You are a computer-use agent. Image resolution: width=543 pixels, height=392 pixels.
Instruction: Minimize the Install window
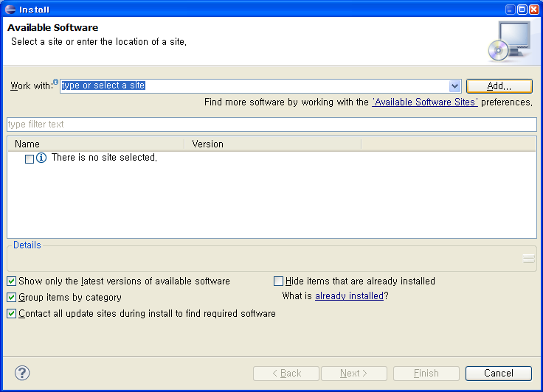pyautogui.click(x=511, y=10)
